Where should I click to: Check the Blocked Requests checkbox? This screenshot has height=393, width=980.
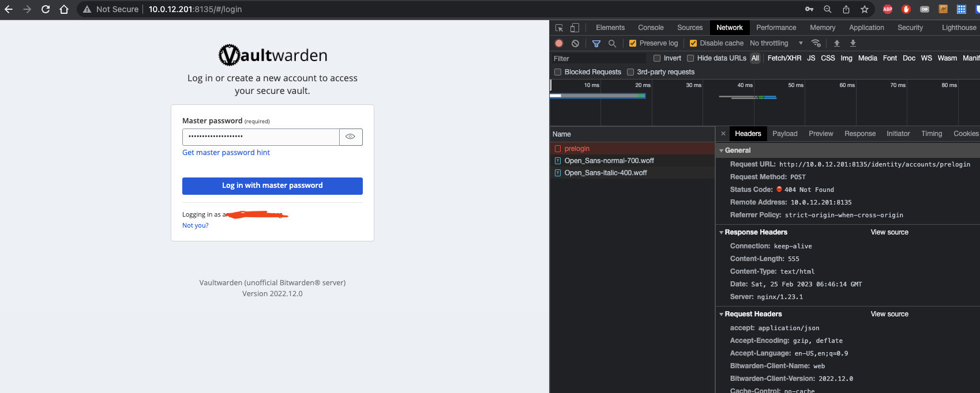pyautogui.click(x=558, y=72)
